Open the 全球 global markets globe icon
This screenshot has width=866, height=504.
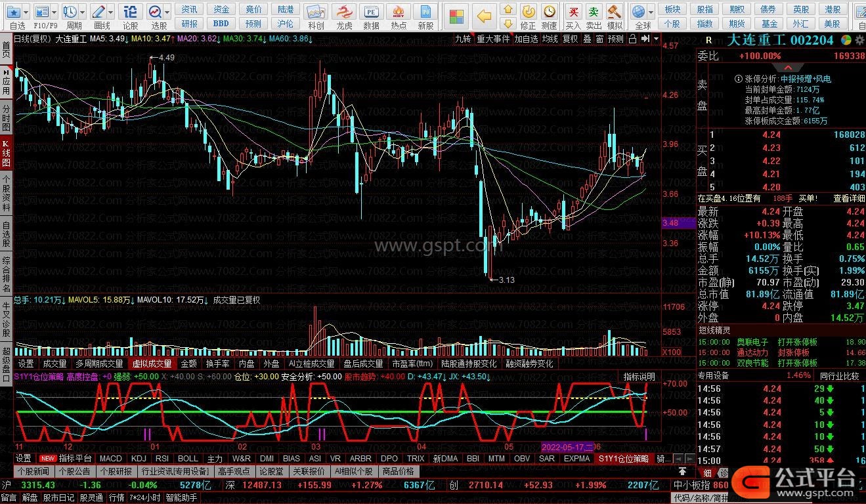point(639,11)
